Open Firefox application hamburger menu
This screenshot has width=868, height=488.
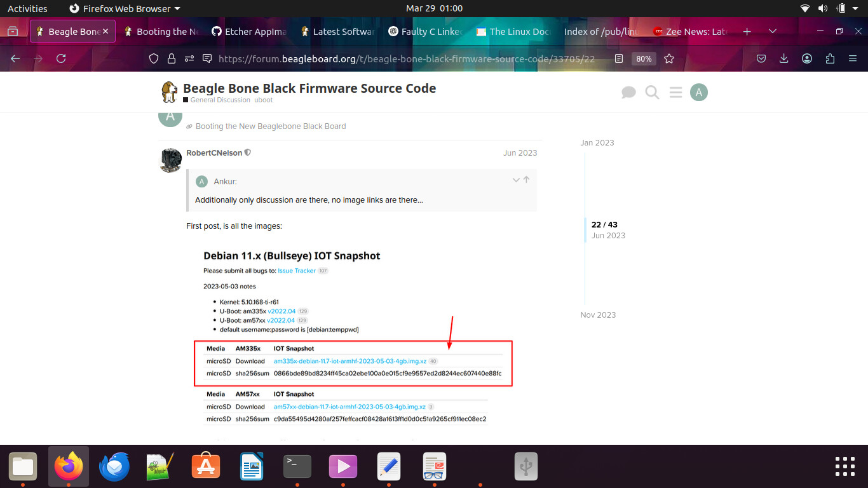[x=853, y=58]
